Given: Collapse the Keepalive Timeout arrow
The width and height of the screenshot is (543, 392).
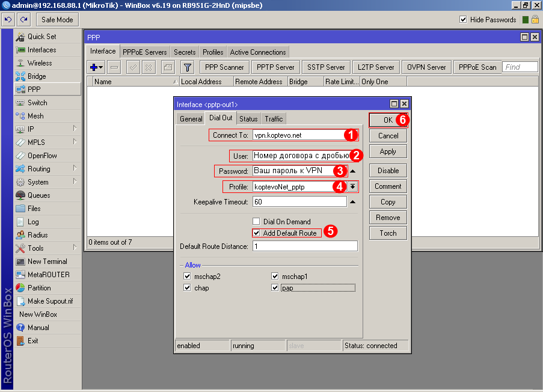Looking at the screenshot, I should point(352,202).
